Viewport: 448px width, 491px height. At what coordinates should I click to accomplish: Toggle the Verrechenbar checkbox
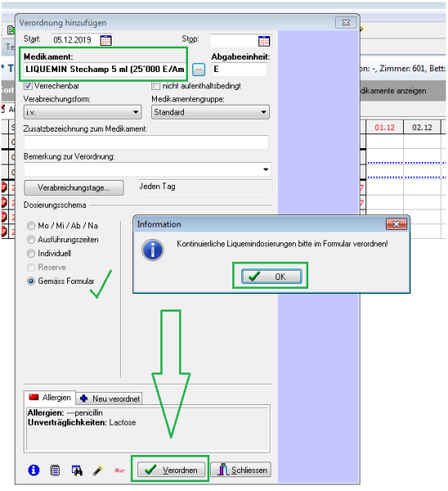tap(28, 85)
